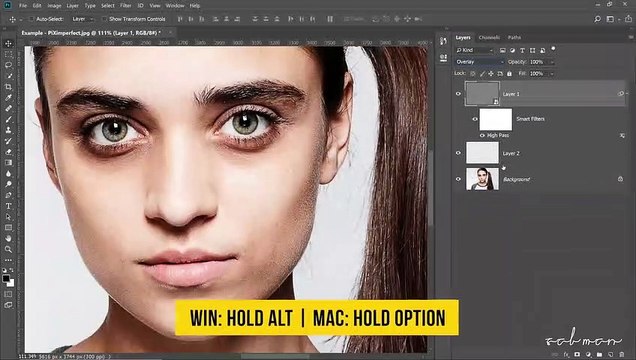Open the Layers panel flyout menu
Image resolution: width=636 pixels, height=360 pixels.
pos(631,37)
